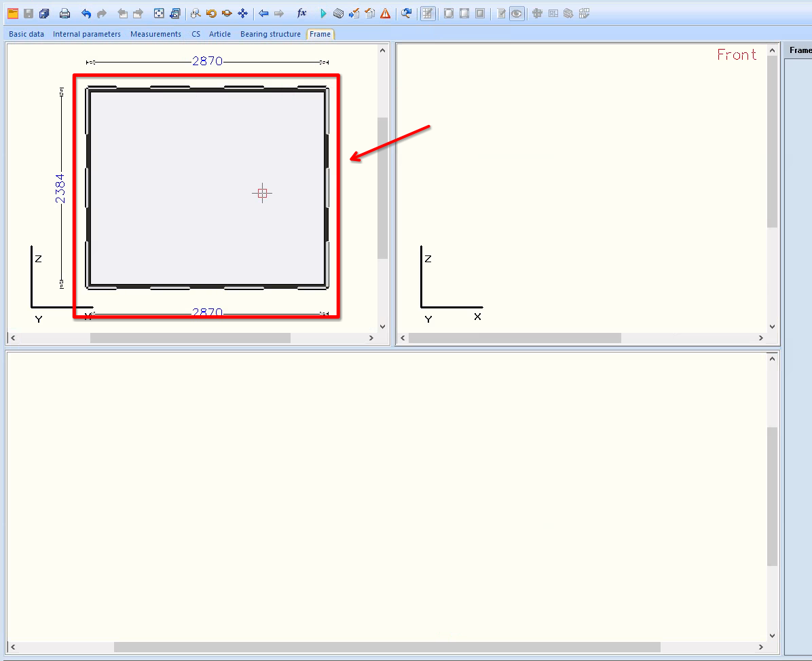Toggle the first square view-mode button

[449, 14]
